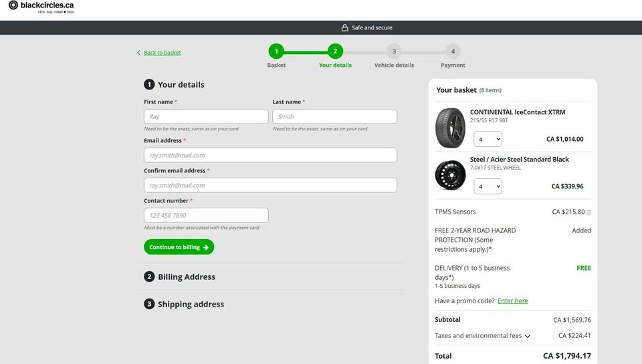Click the Continental IceContact tire image
Viewport: 642px width, 364px height.
point(450,128)
